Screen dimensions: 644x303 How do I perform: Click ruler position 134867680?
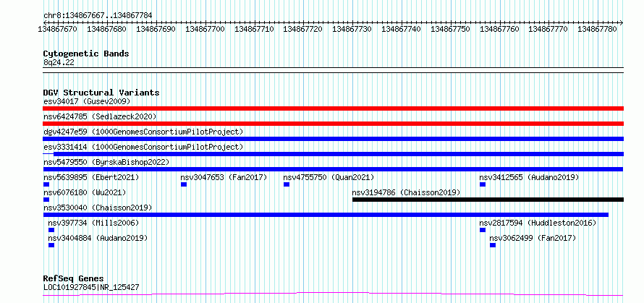(106, 29)
